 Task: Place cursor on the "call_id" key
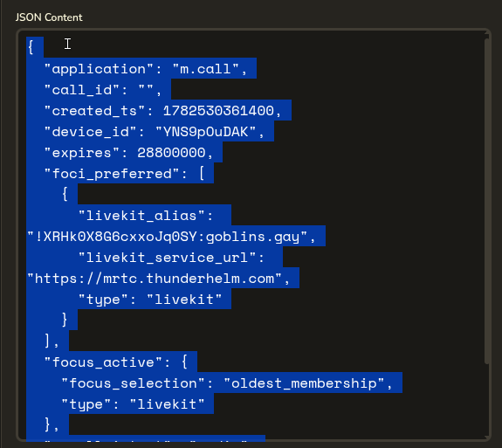click(82, 90)
